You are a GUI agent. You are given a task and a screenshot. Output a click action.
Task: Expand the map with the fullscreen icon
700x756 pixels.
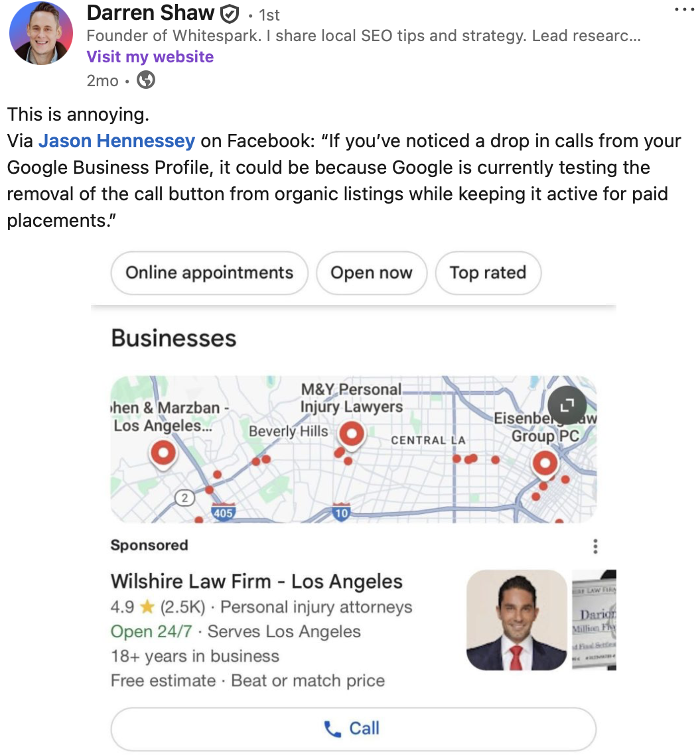pos(567,405)
